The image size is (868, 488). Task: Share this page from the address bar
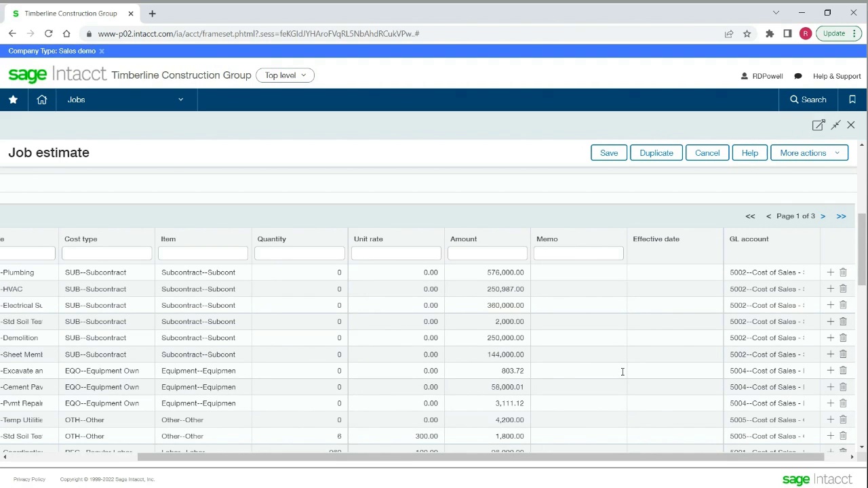[729, 33]
